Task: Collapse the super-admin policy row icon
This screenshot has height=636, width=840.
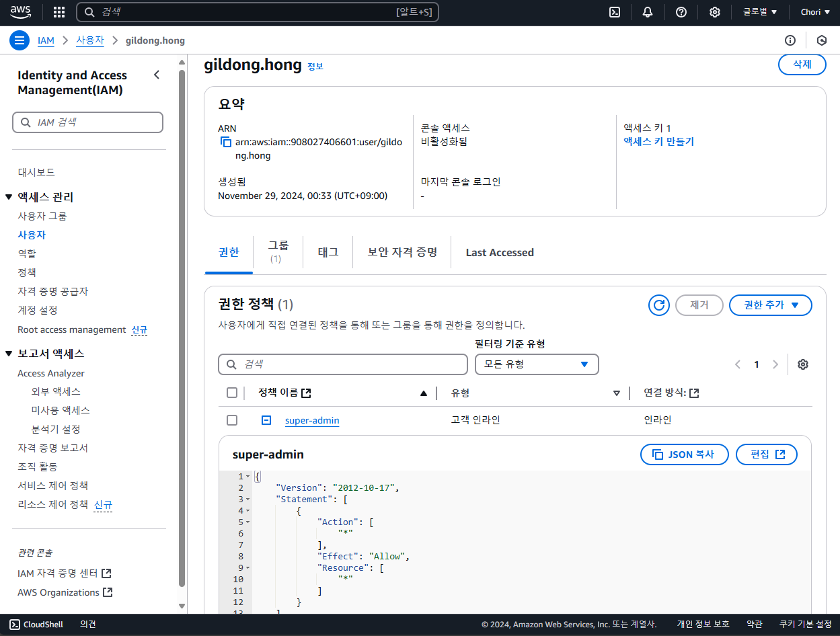Action: pos(266,420)
